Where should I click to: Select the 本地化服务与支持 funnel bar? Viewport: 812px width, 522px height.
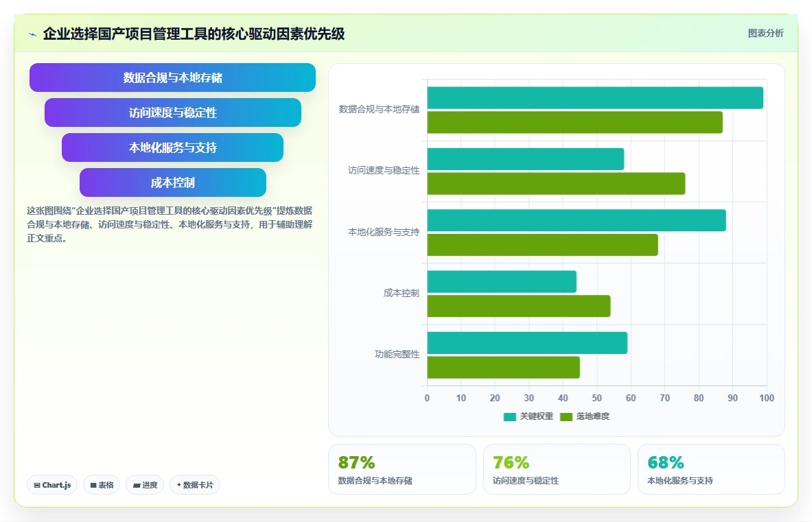pyautogui.click(x=172, y=147)
